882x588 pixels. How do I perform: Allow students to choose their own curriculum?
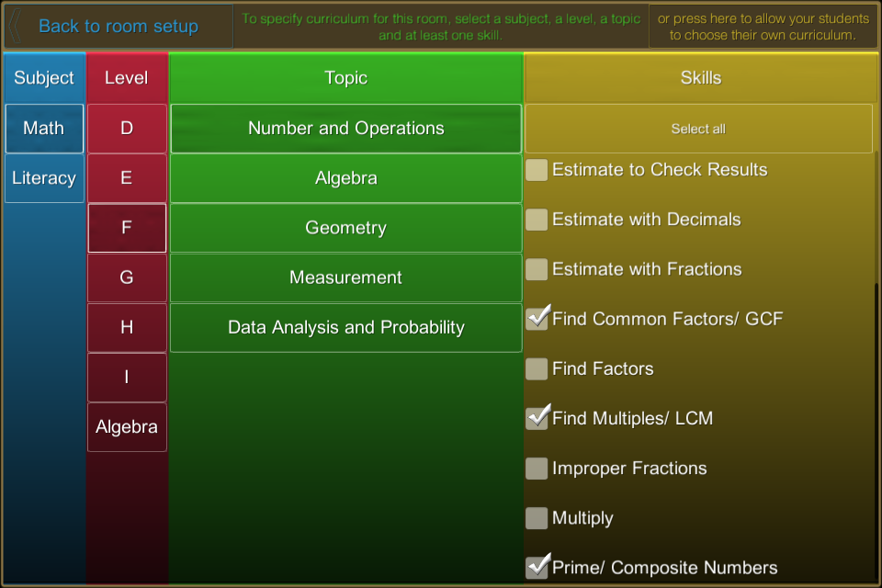pyautogui.click(x=763, y=27)
